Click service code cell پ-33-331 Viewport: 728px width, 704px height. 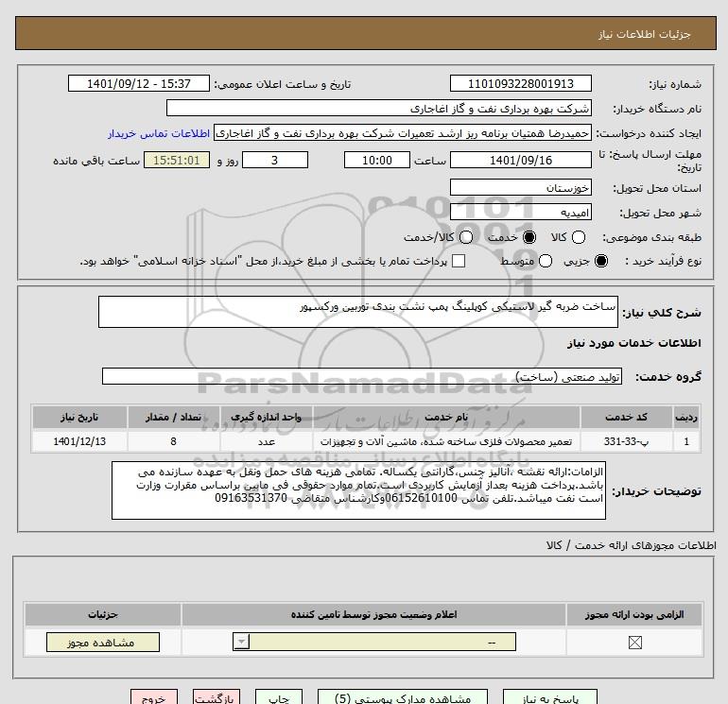[x=626, y=441]
